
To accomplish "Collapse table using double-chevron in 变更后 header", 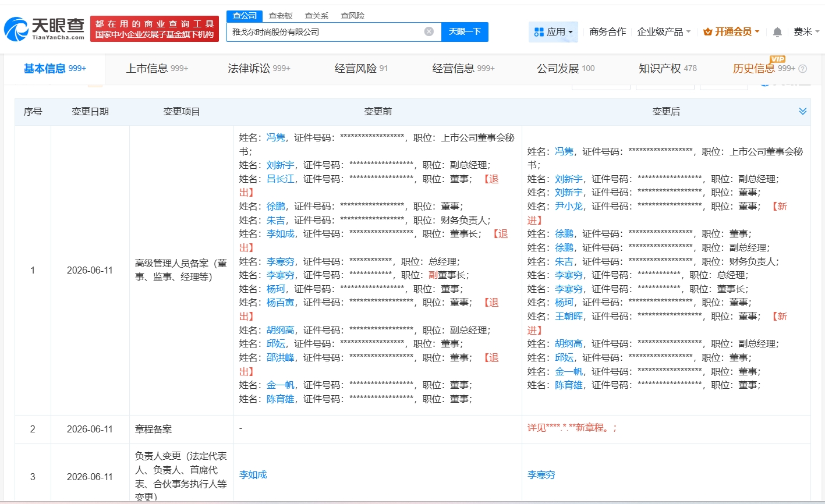I will point(803,111).
